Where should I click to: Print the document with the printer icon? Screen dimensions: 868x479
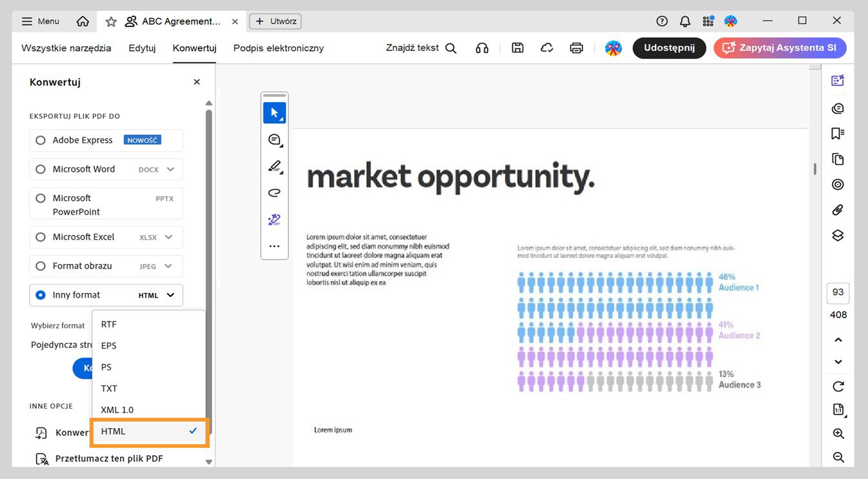[x=577, y=48]
